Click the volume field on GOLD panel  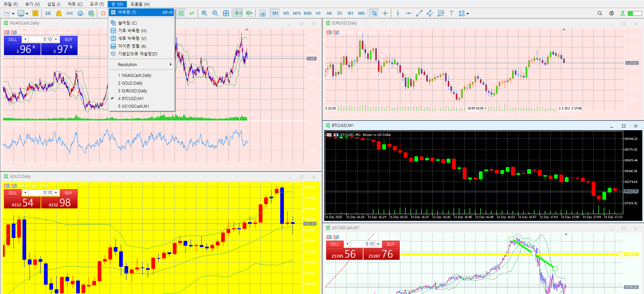tap(41, 193)
